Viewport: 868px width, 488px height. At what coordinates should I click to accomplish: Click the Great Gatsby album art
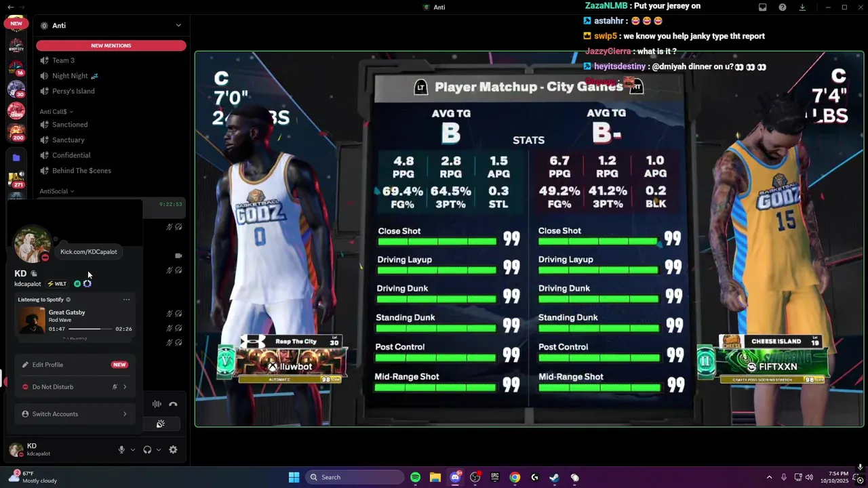point(31,320)
